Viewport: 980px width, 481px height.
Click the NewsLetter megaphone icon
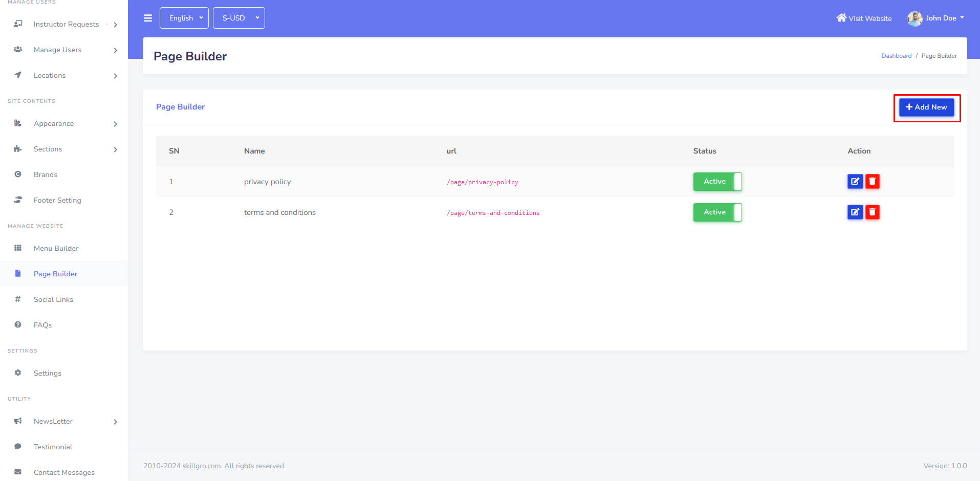(x=18, y=421)
